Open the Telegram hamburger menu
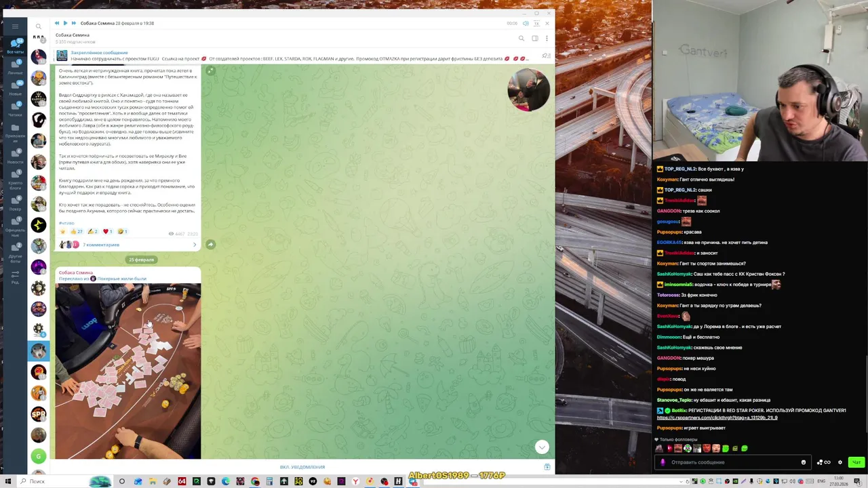868x488 pixels. click(x=15, y=26)
